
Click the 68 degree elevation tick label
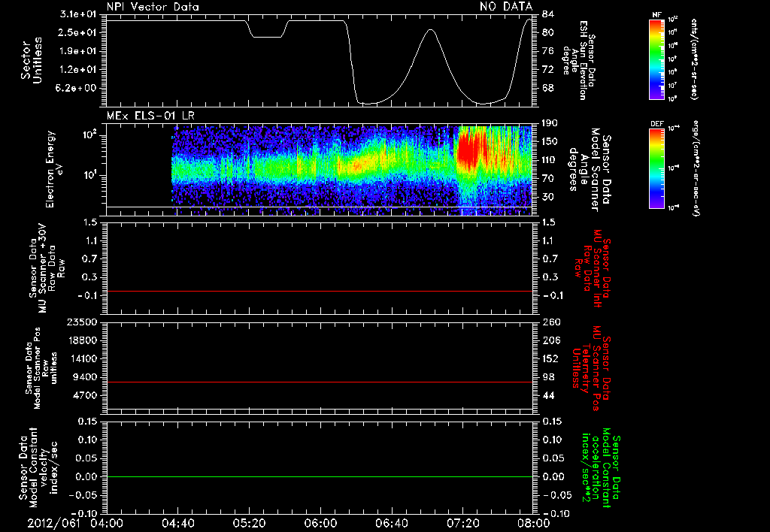[x=547, y=89]
